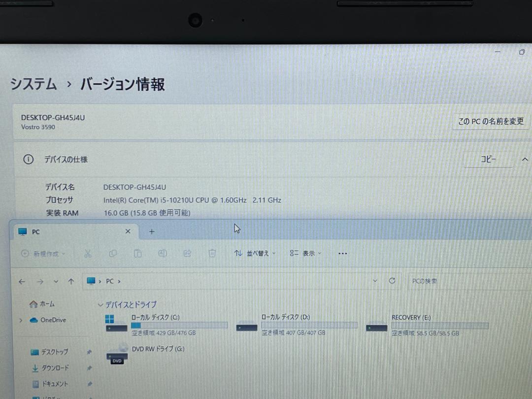Collapse the デバイスの仕様 section chevron

[525, 159]
